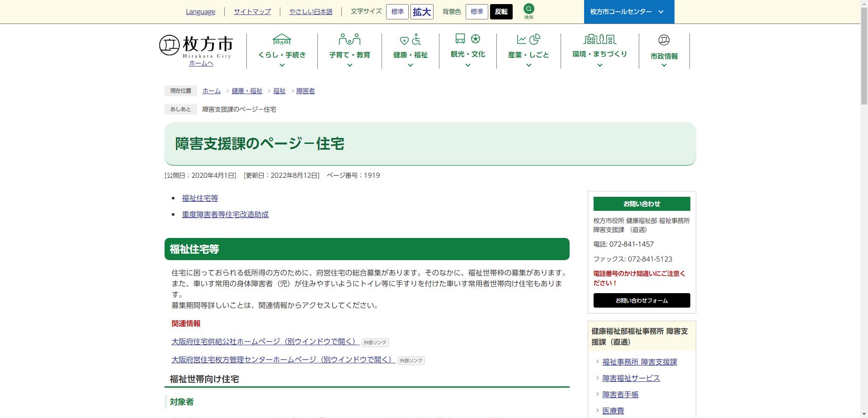The width and height of the screenshot is (868, 418).
Task: Open the 健康・福祉 menu
Action: click(410, 55)
